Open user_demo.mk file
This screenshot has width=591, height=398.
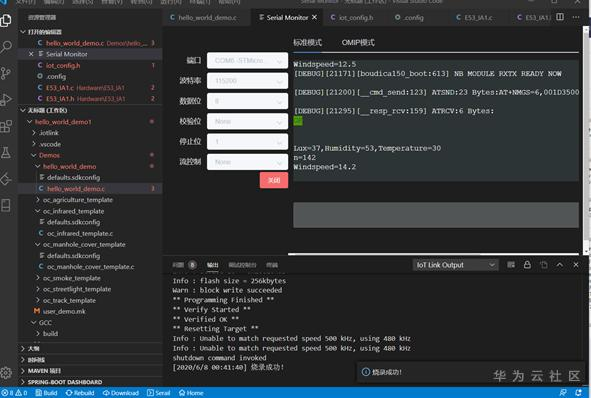click(90, 311)
